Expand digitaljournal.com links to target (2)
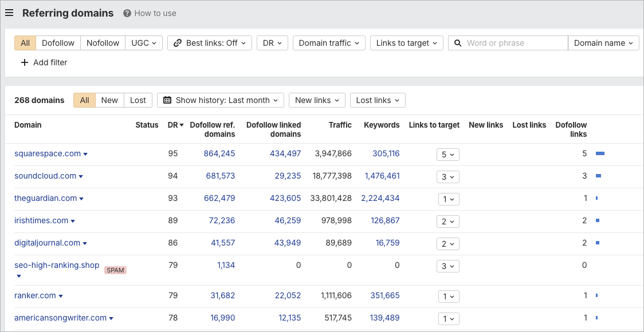 (447, 244)
